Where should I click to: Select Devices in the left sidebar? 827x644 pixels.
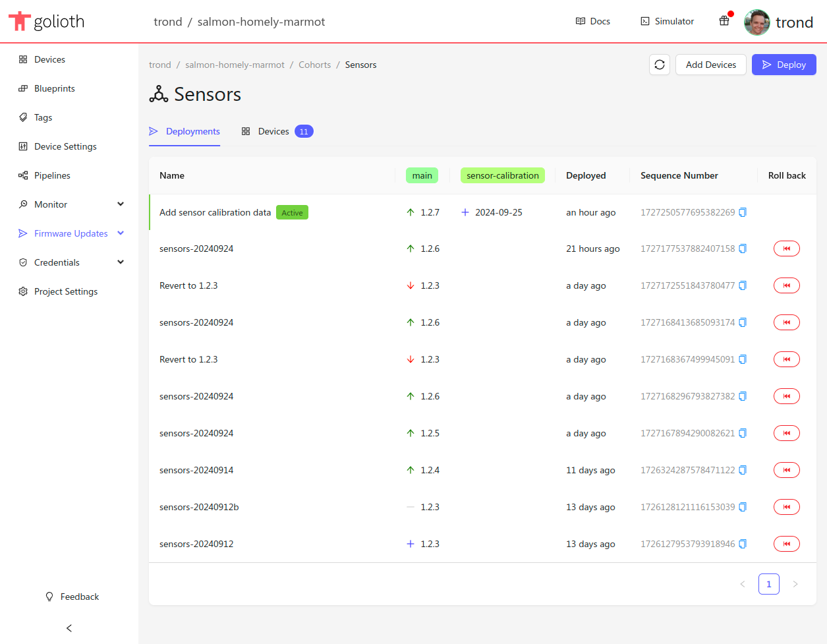(49, 59)
